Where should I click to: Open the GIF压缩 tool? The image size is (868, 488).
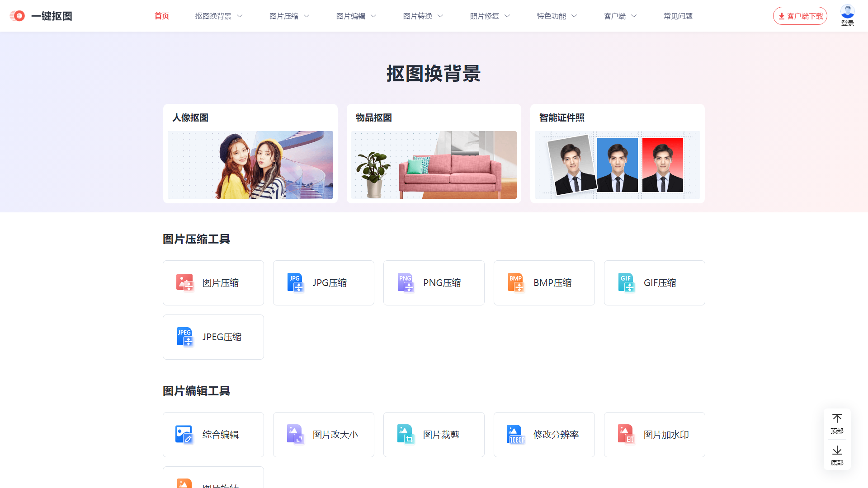coord(654,282)
